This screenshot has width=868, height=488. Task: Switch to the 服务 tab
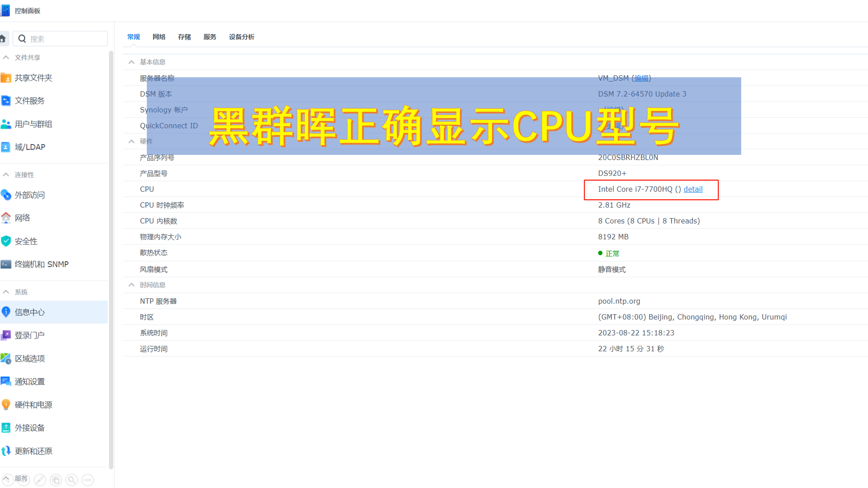pyautogui.click(x=210, y=37)
